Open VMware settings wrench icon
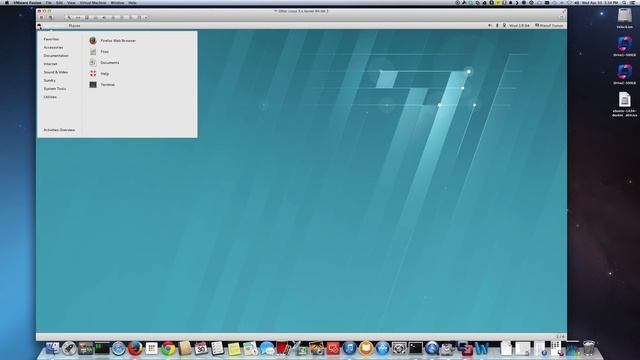This screenshot has height=360, width=640. (69, 18)
